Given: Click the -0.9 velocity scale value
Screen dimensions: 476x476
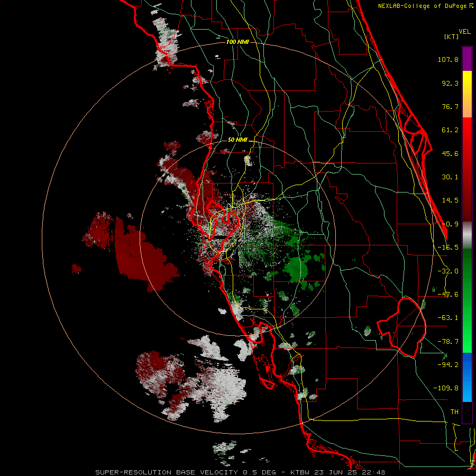Looking at the screenshot, I should coord(450,224).
